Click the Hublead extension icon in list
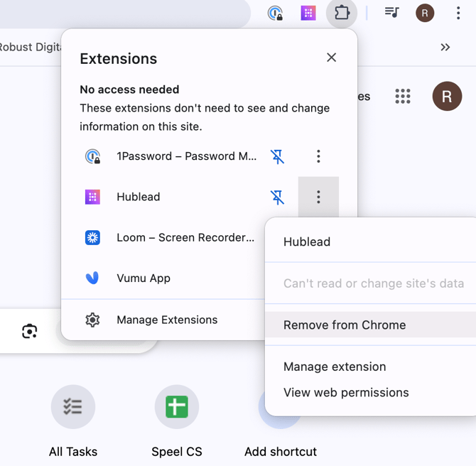This screenshot has height=466, width=476. (x=92, y=197)
